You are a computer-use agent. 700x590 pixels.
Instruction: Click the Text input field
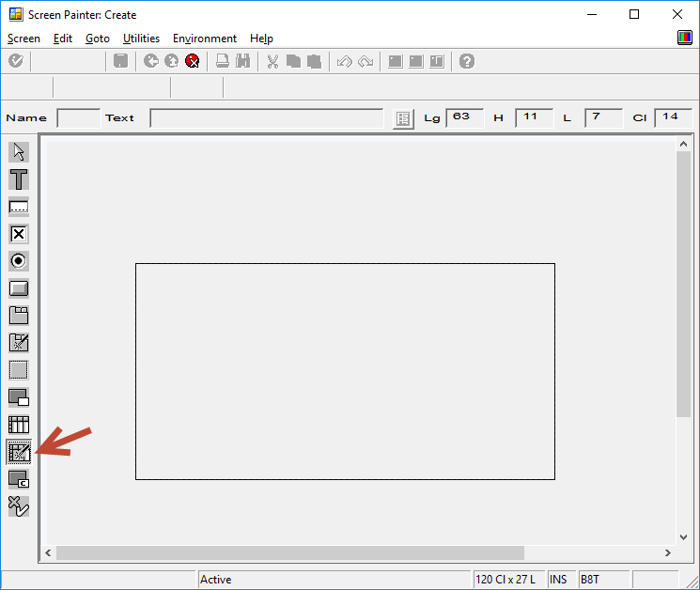(x=267, y=117)
